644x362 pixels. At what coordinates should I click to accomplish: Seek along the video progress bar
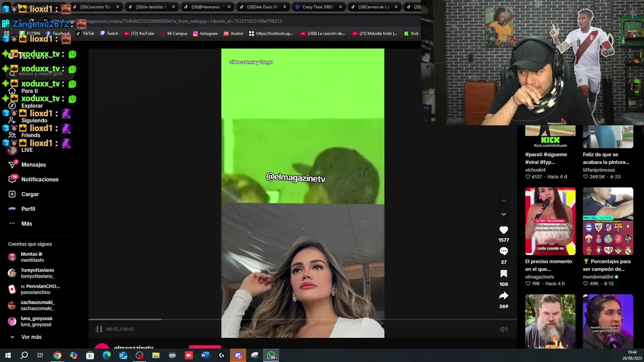tap(303, 319)
